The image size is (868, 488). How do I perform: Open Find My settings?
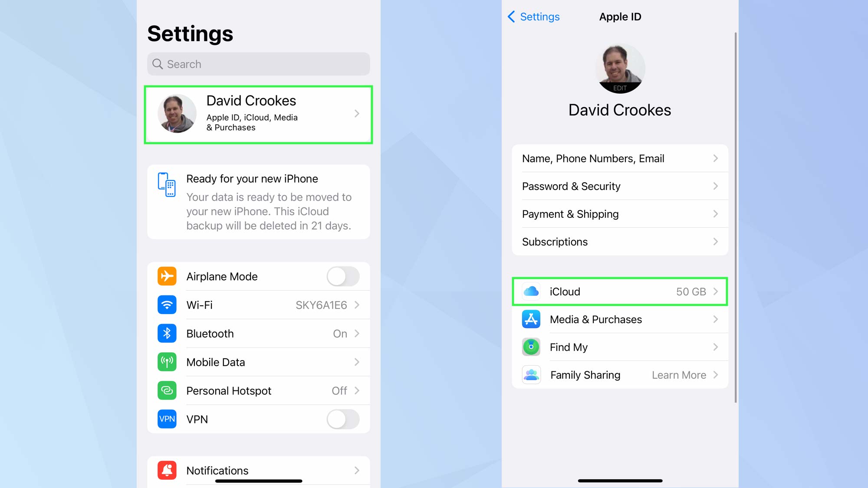coord(619,347)
